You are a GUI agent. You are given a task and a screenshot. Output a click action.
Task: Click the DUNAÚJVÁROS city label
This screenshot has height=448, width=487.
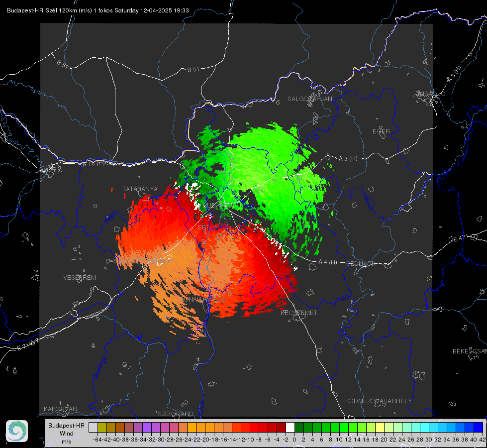202,299
